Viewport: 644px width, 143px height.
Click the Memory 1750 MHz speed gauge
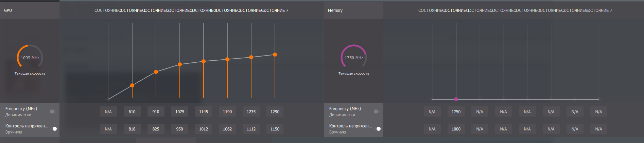[x=354, y=58]
